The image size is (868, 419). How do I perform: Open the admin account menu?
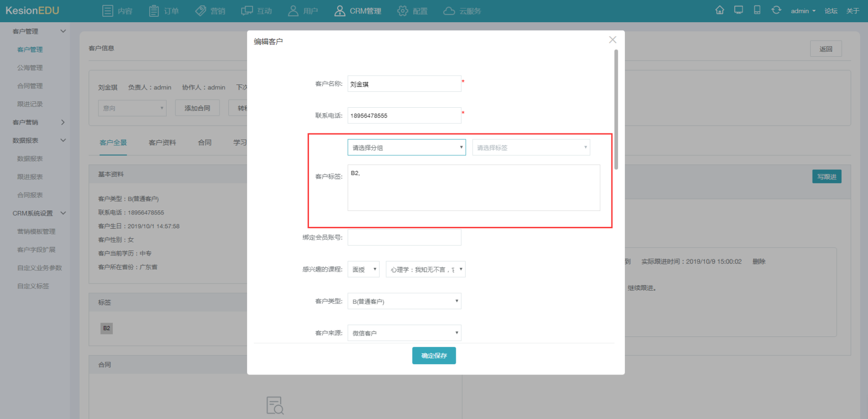pyautogui.click(x=803, y=11)
